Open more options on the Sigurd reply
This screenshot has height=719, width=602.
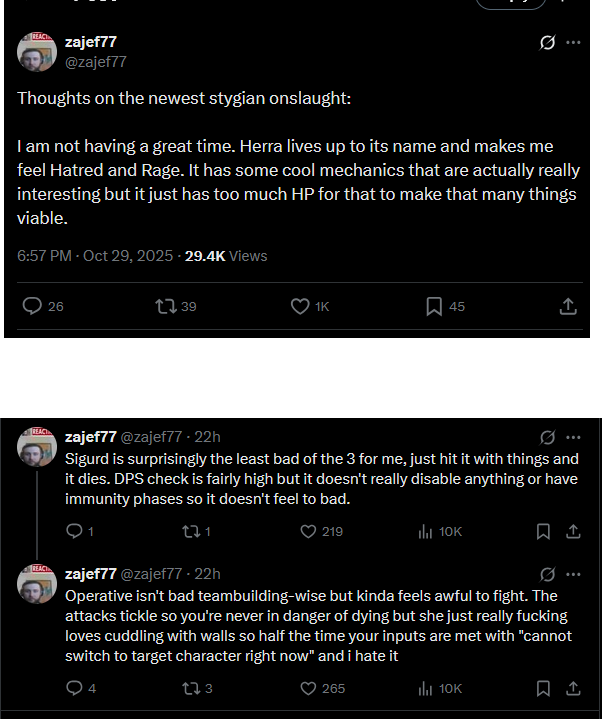point(573,437)
